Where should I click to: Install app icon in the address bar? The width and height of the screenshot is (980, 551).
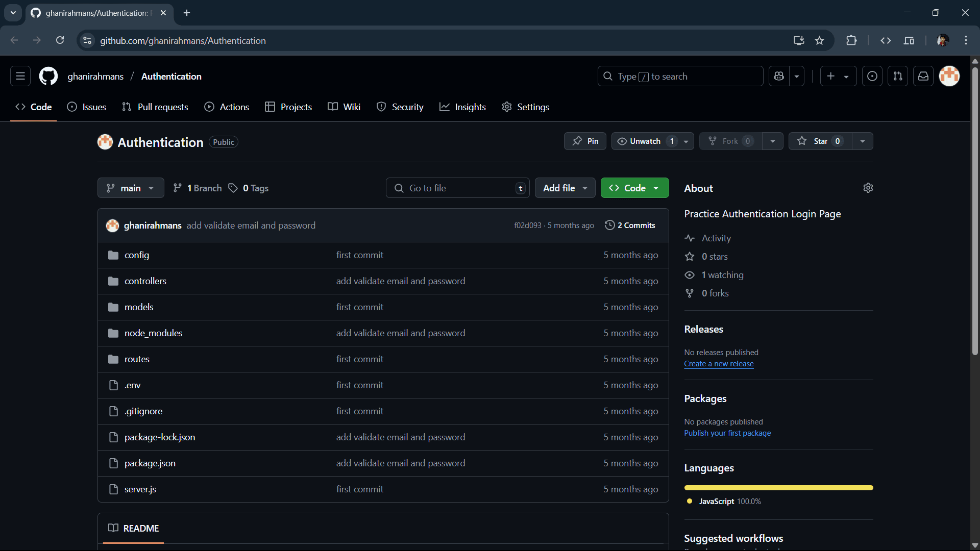(x=799, y=41)
